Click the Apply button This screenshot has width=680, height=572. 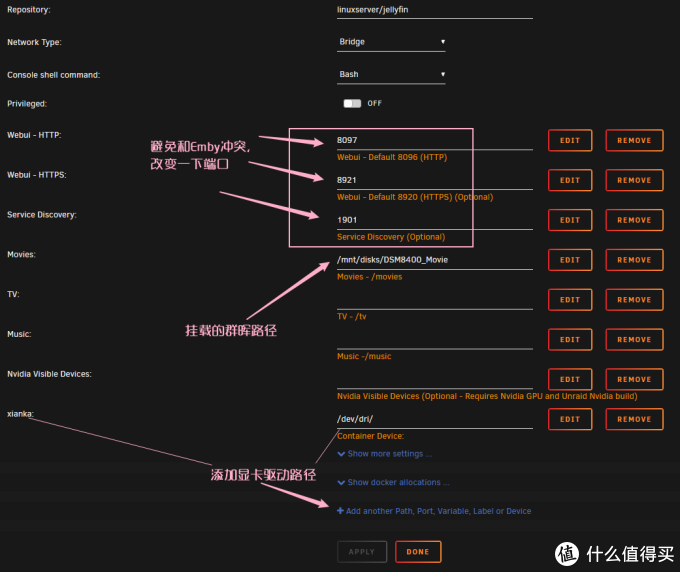click(x=362, y=552)
